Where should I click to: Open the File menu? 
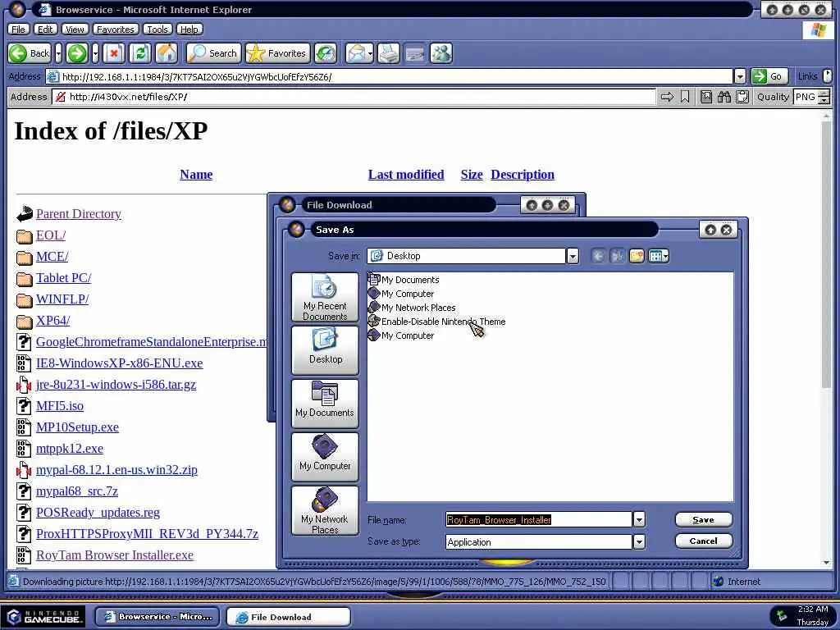[18, 30]
